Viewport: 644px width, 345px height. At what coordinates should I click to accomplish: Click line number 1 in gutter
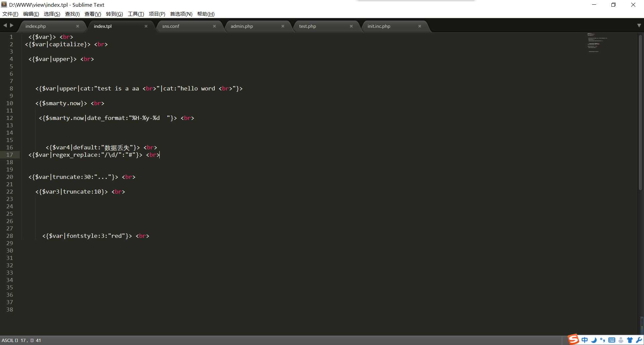coord(11,37)
